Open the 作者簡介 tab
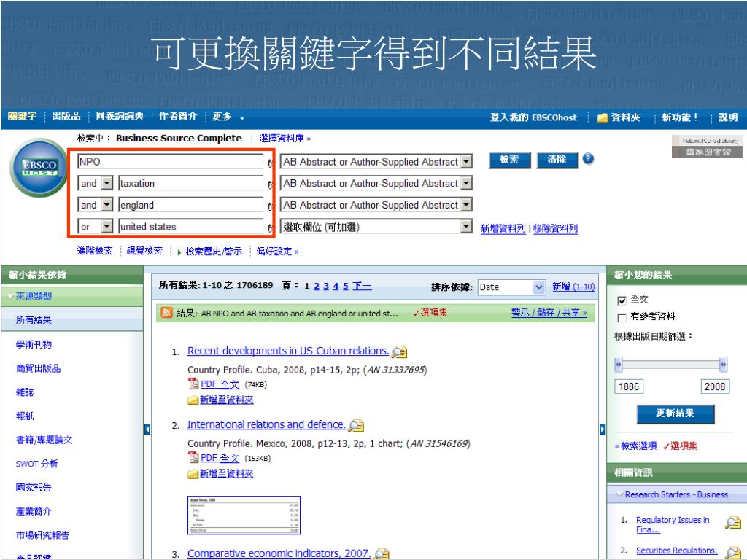The image size is (747, 560). [178, 116]
